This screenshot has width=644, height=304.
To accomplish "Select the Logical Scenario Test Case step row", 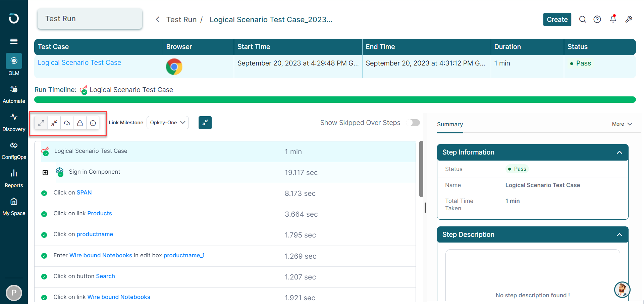I will 225,151.
